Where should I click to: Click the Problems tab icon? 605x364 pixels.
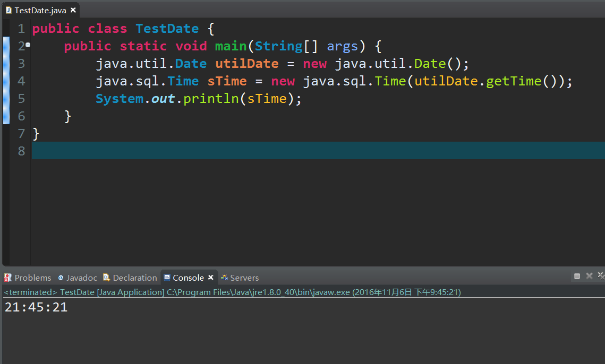point(8,277)
